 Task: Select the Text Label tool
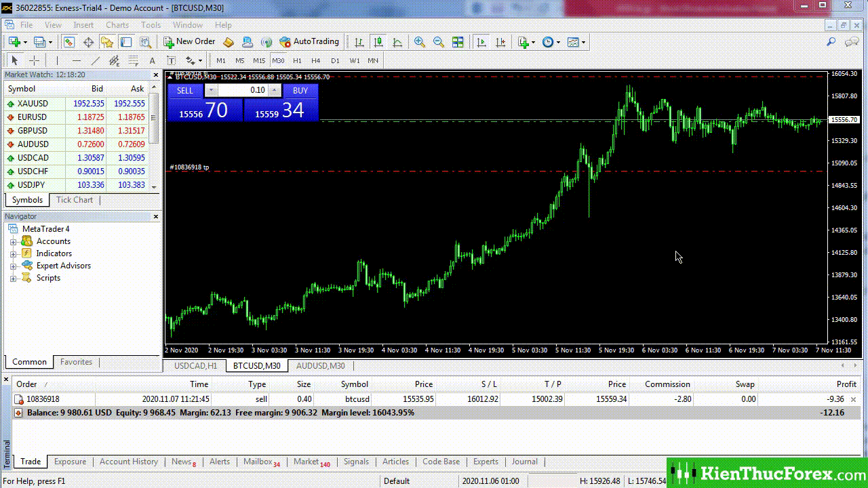click(x=171, y=60)
